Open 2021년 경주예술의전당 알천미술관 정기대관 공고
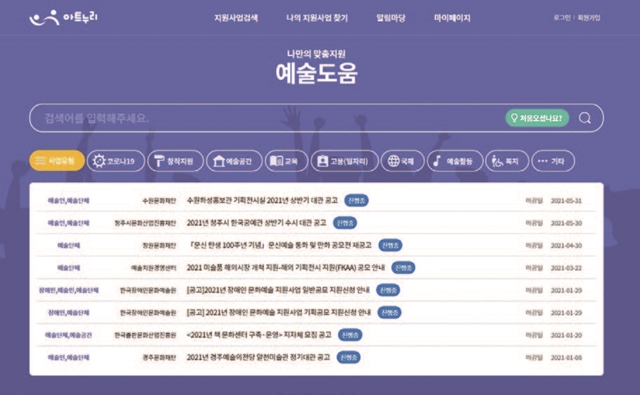This screenshot has width=640, height=395. pos(258,357)
